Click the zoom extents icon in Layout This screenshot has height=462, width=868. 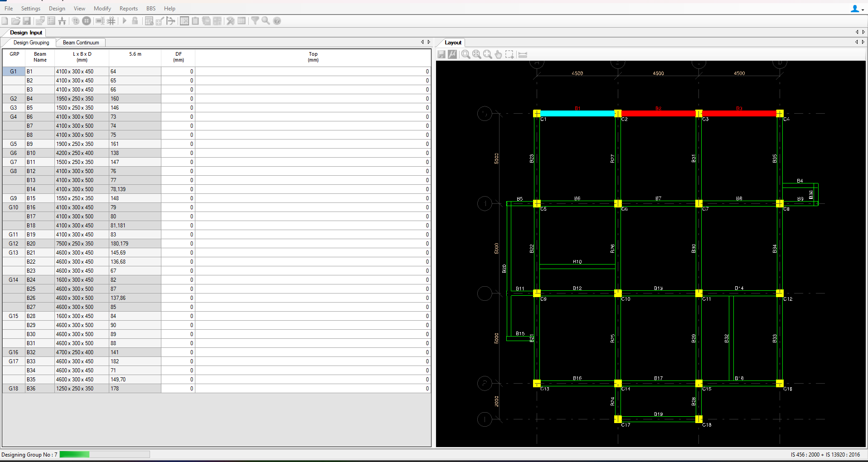(487, 54)
